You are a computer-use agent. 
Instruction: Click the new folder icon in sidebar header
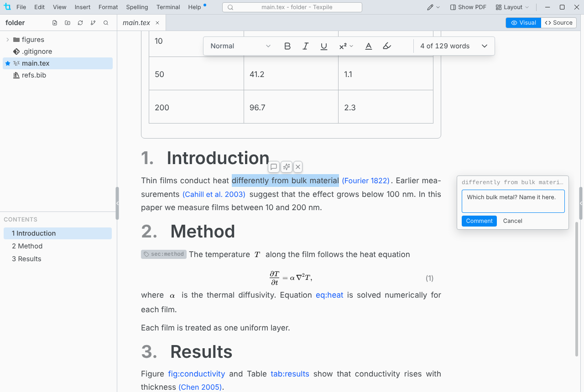point(68,23)
